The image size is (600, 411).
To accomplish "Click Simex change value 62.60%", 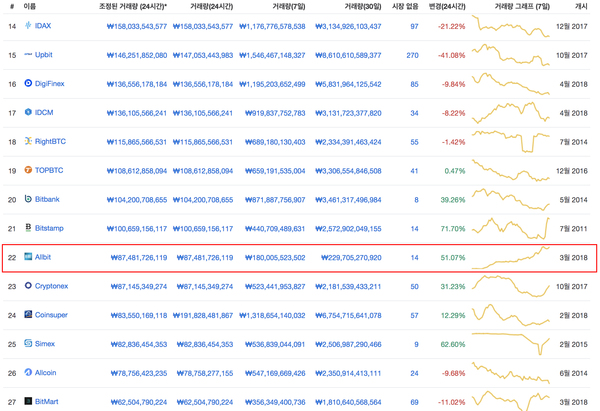I will point(453,344).
